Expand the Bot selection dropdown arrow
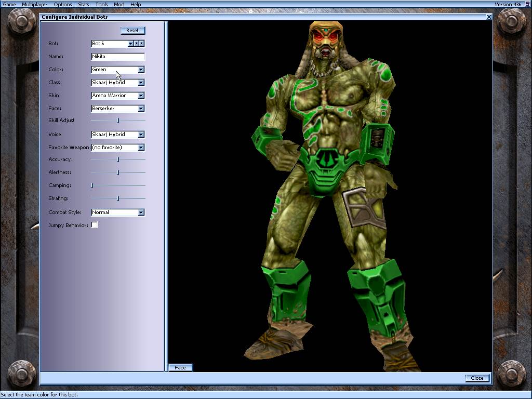Viewport: 532px width, 399px height. tap(130, 44)
